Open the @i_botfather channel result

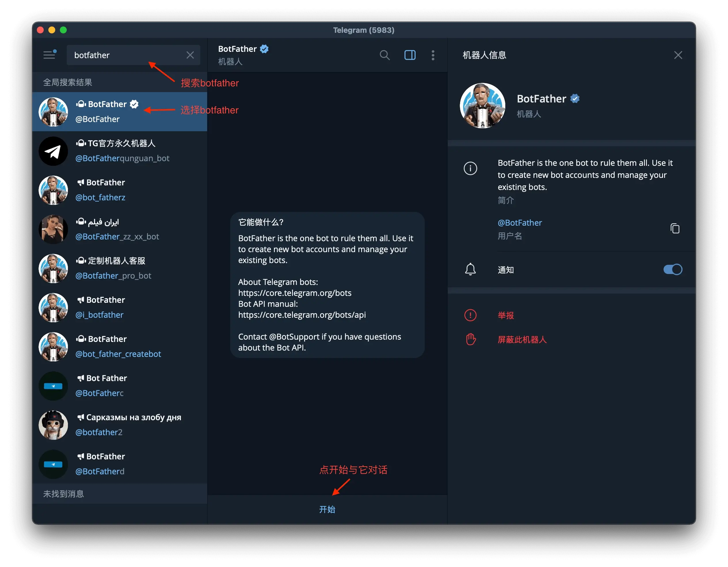(120, 307)
